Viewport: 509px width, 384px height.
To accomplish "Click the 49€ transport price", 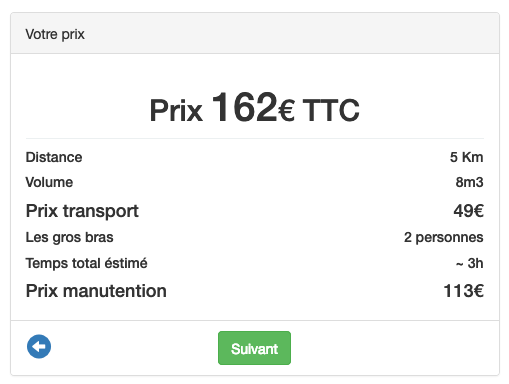I will pyautogui.click(x=468, y=211).
